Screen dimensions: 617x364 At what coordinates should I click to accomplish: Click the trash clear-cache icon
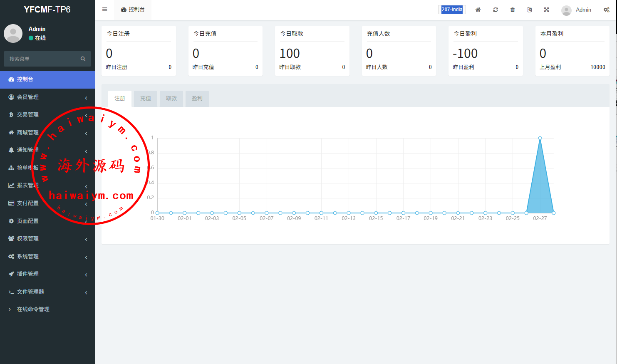tap(513, 10)
